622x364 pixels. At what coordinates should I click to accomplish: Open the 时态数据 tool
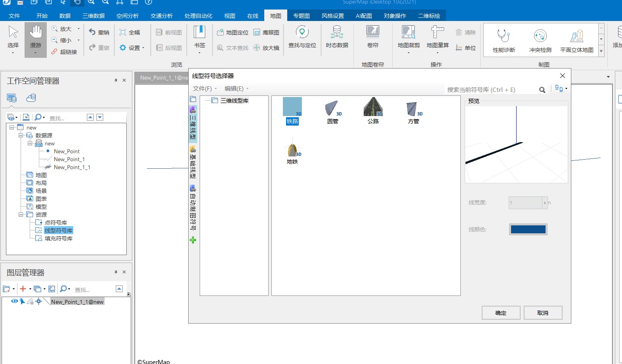point(337,37)
